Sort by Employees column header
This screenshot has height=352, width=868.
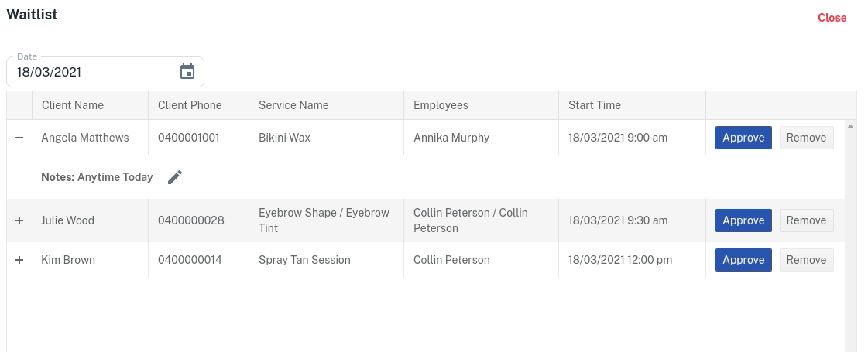click(x=441, y=105)
